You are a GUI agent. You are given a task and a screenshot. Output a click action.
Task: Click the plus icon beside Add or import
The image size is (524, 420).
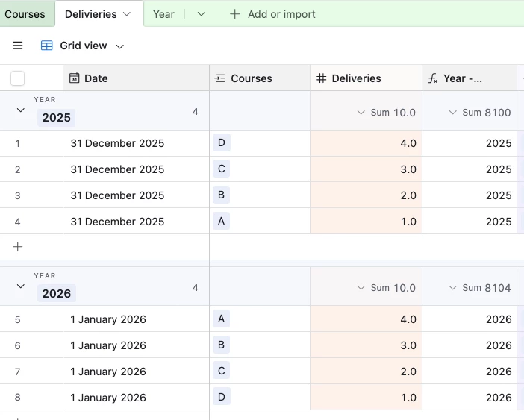[235, 14]
